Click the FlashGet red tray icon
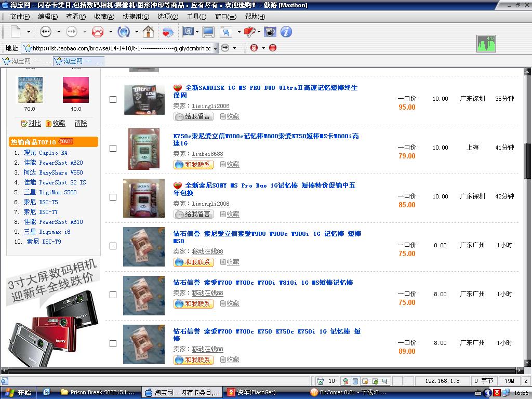This screenshot has height=399, width=532. click(x=497, y=393)
